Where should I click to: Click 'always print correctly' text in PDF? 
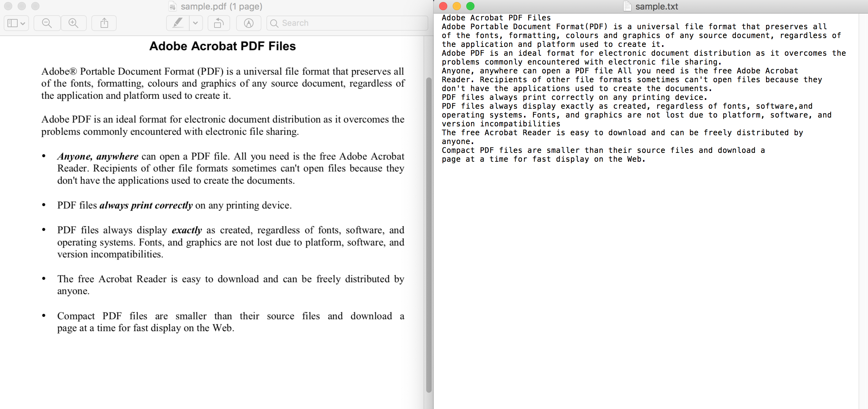point(146,206)
